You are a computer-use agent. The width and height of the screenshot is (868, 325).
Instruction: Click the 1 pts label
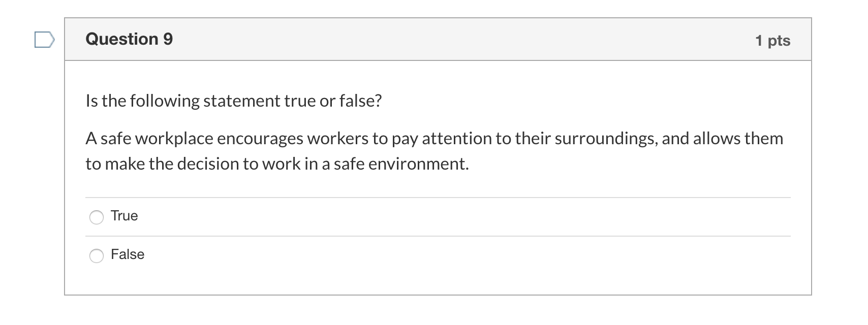772,41
